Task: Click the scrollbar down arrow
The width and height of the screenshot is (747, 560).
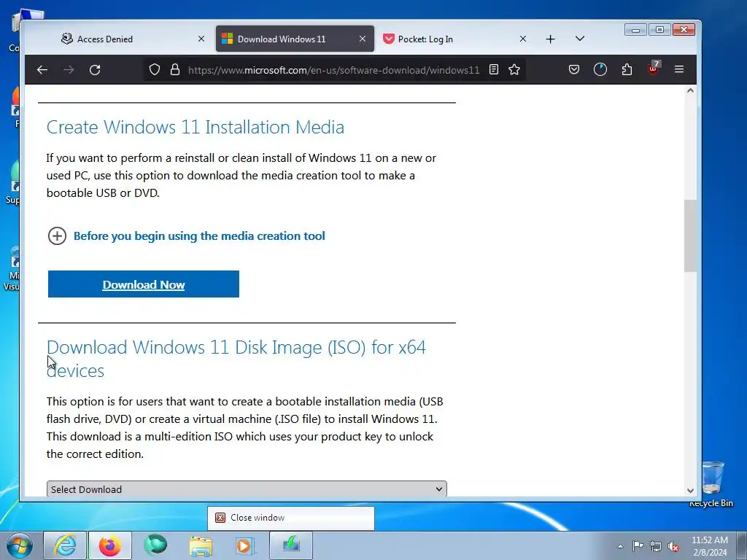Action: click(x=690, y=490)
